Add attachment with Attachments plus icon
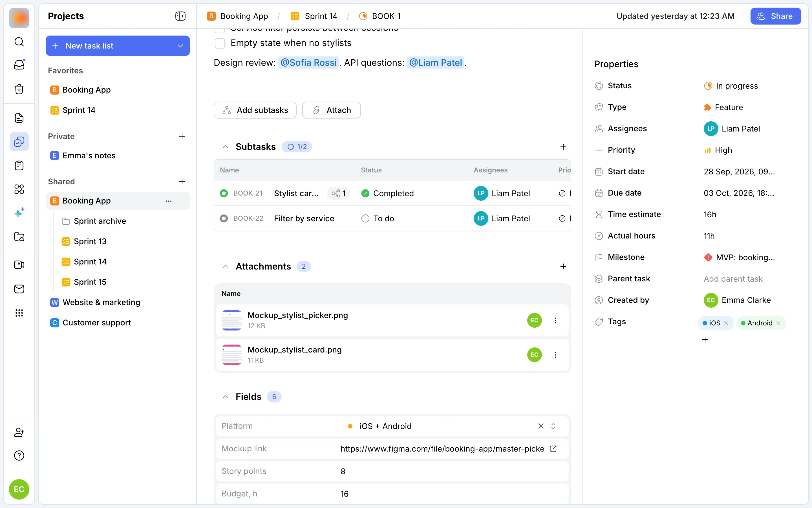812x508 pixels. click(x=563, y=266)
